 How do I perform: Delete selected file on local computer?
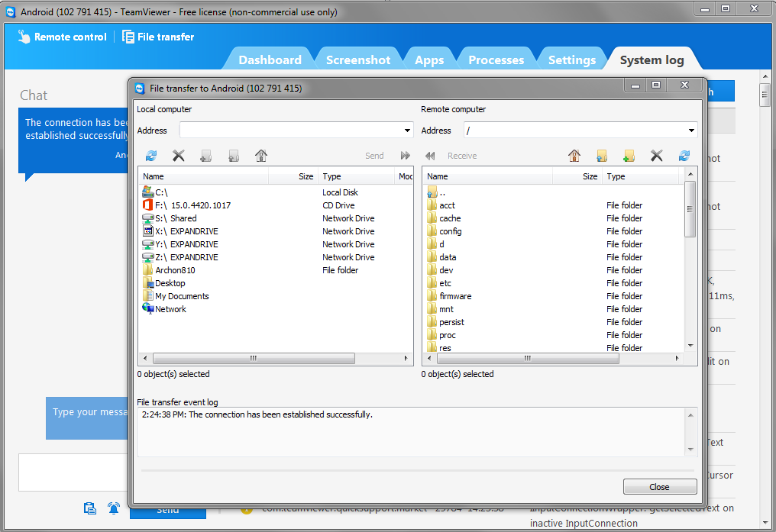(x=178, y=156)
